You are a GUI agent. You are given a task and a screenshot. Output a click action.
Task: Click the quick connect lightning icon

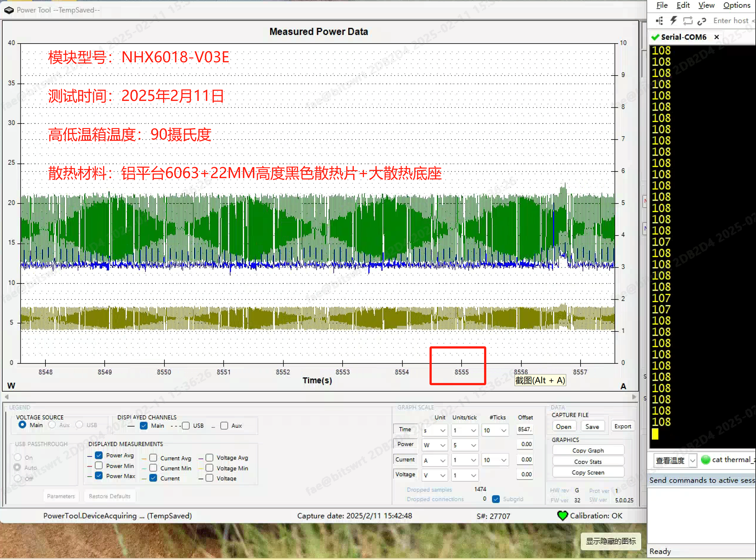point(673,21)
